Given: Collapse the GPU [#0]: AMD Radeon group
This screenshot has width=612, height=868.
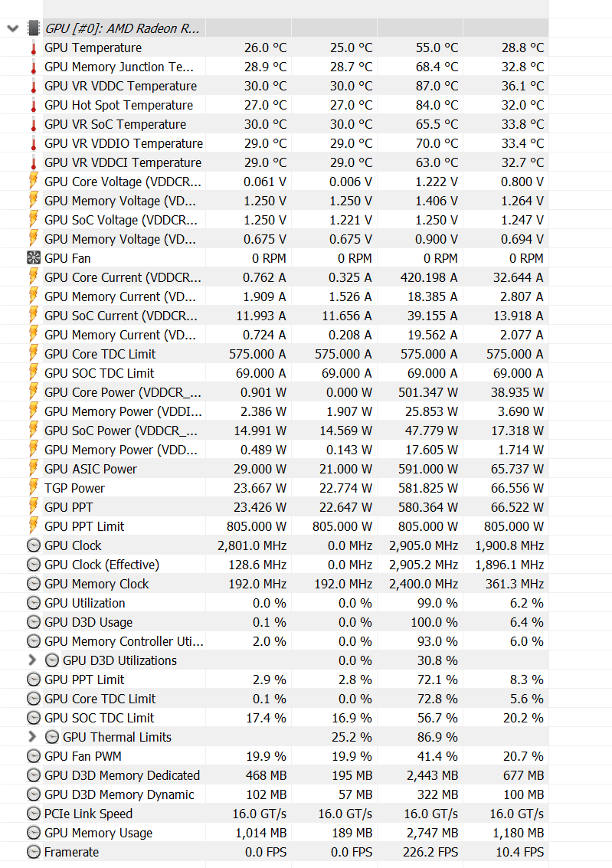Looking at the screenshot, I should 13,28.
